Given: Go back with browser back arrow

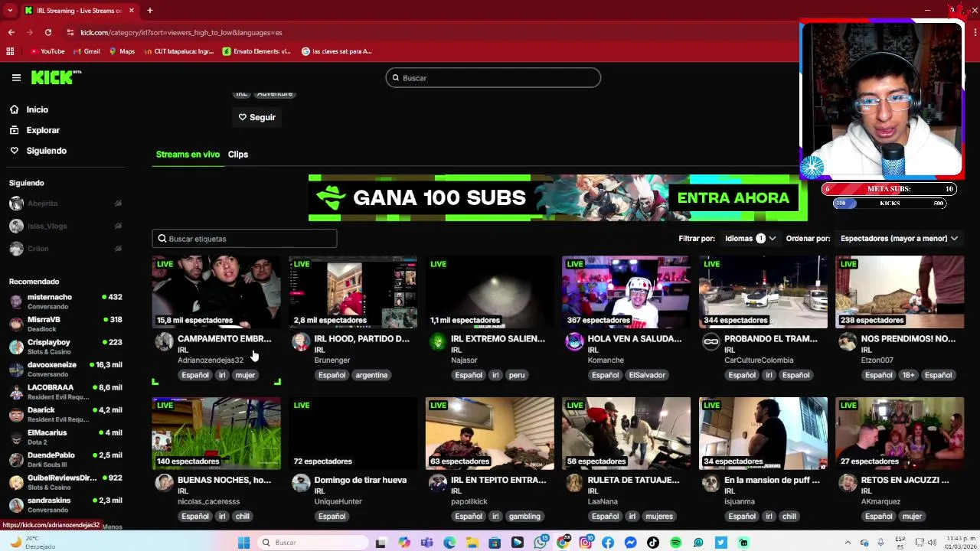Looking at the screenshot, I should click(11, 32).
